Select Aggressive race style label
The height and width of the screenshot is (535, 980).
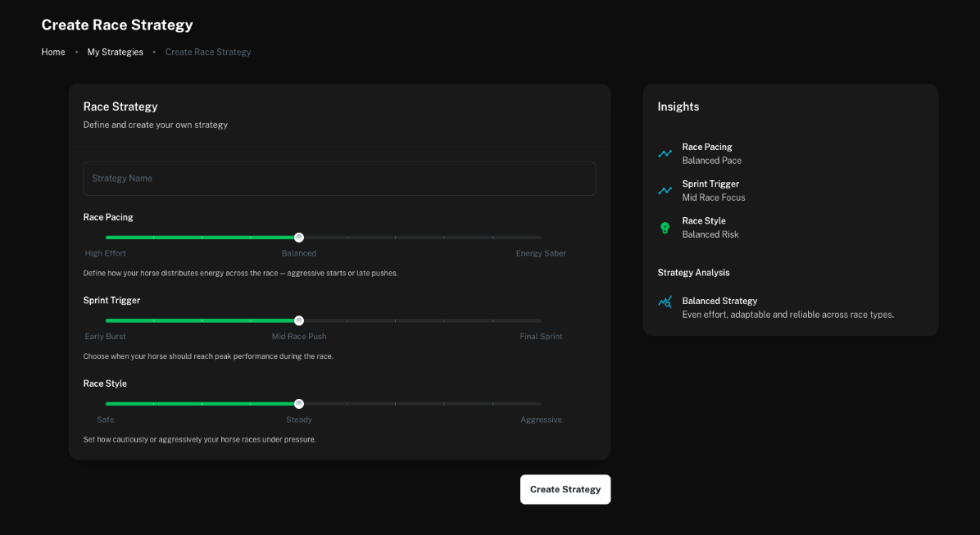click(541, 420)
